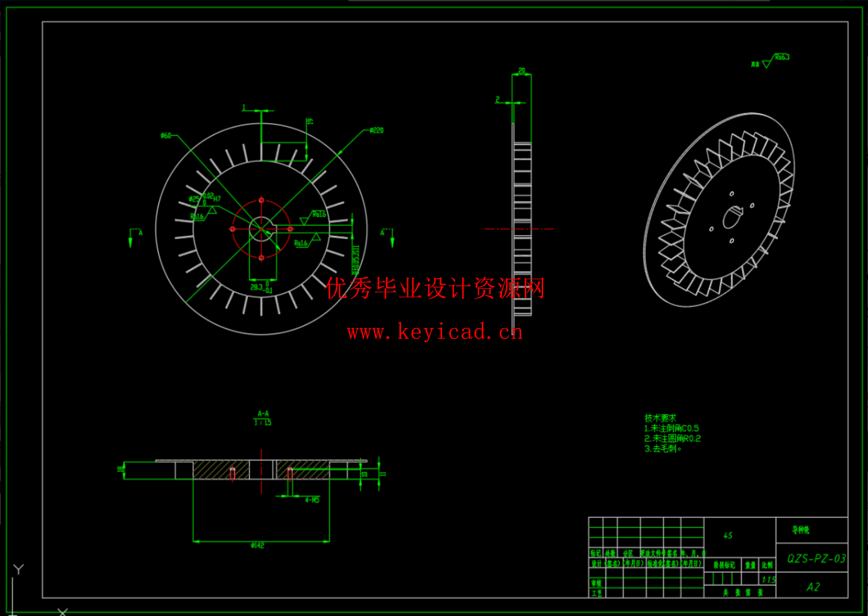868x616 pixels.
Task: Click the Y axis marker at bottom left
Action: pyautogui.click(x=17, y=569)
